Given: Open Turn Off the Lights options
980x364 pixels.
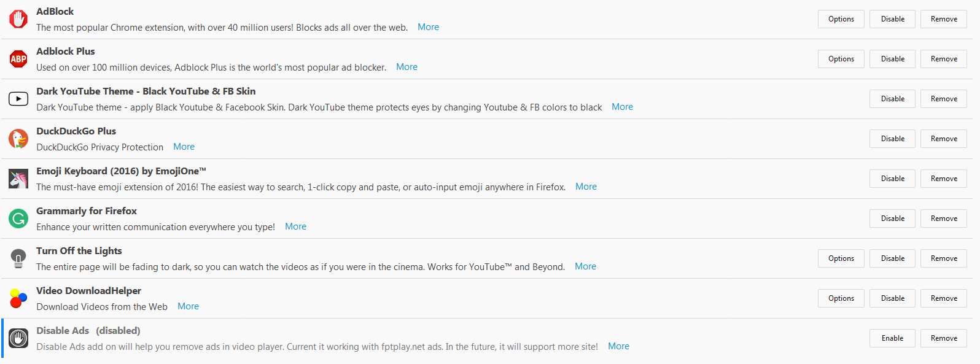Looking at the screenshot, I should [x=841, y=258].
